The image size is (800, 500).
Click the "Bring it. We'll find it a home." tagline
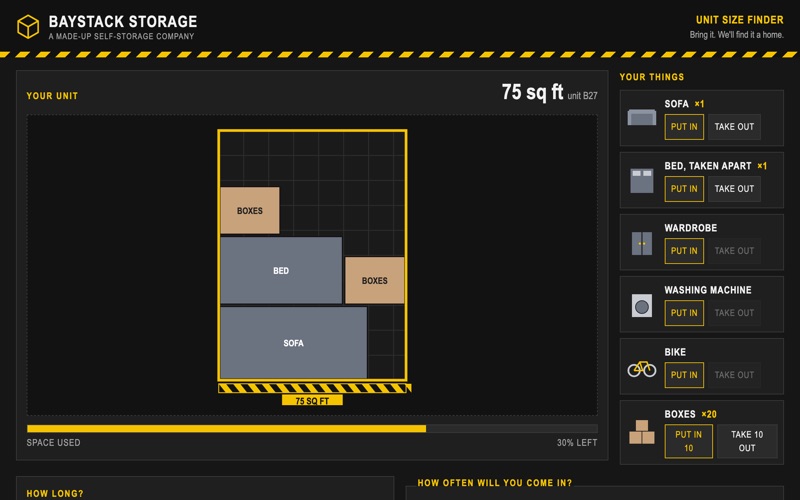coord(737,35)
